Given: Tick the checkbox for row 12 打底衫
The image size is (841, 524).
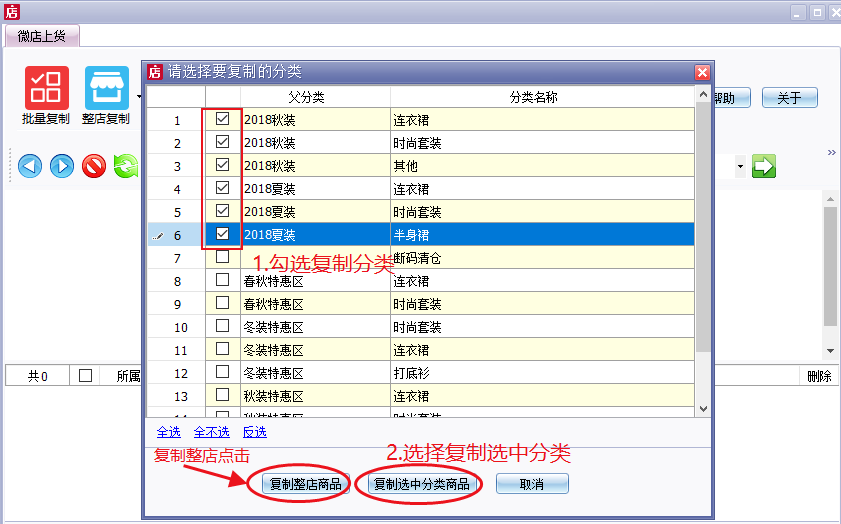Looking at the screenshot, I should (x=222, y=372).
